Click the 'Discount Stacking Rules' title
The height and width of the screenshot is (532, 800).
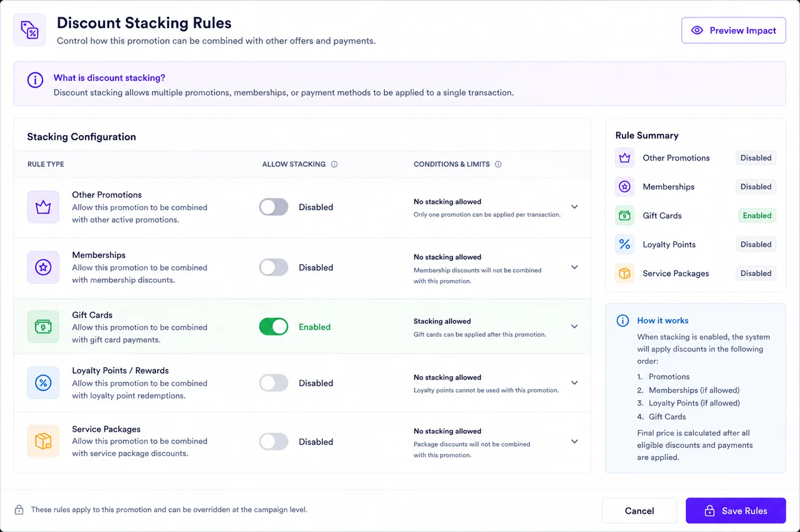coord(144,23)
